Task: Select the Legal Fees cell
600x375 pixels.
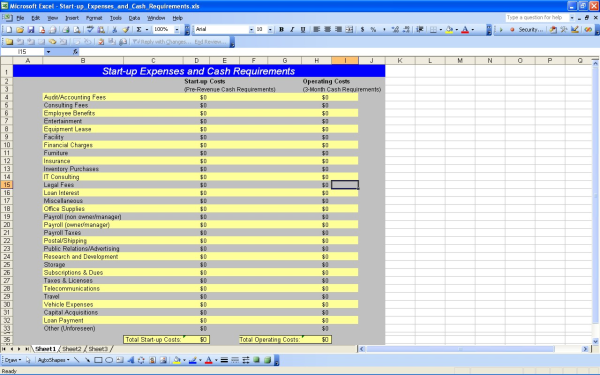Action: [83, 185]
